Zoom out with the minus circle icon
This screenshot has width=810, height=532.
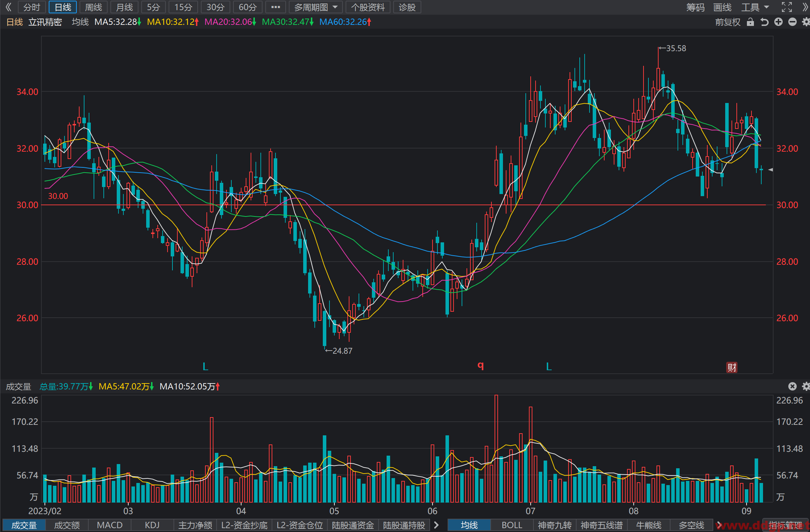coord(792,22)
